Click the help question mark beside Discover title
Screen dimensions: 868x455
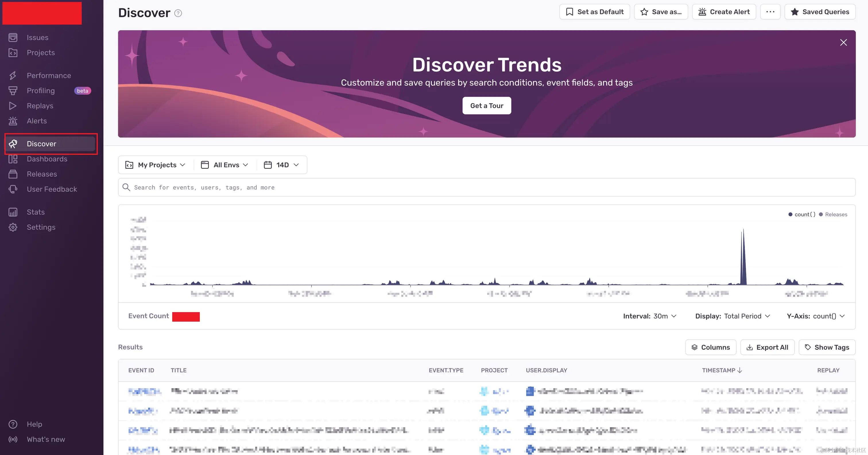point(178,13)
